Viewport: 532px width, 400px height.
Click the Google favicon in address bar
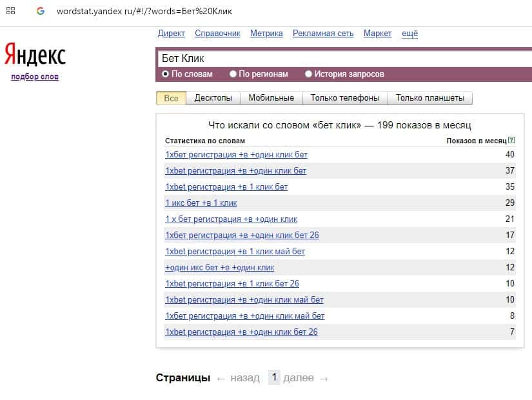click(41, 11)
